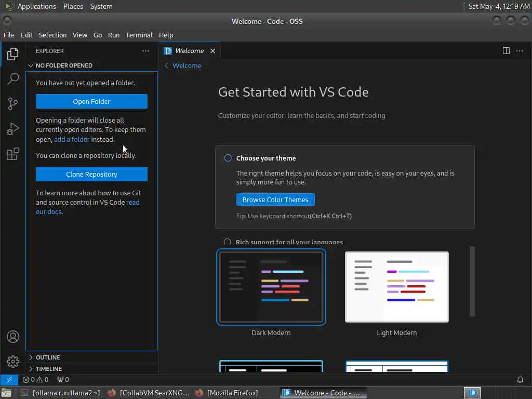Select the Welcome editor tab
This screenshot has width=532, height=399.
[x=189, y=51]
